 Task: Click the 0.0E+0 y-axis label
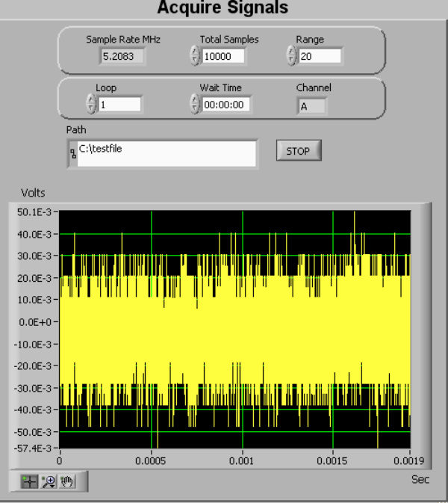35,321
